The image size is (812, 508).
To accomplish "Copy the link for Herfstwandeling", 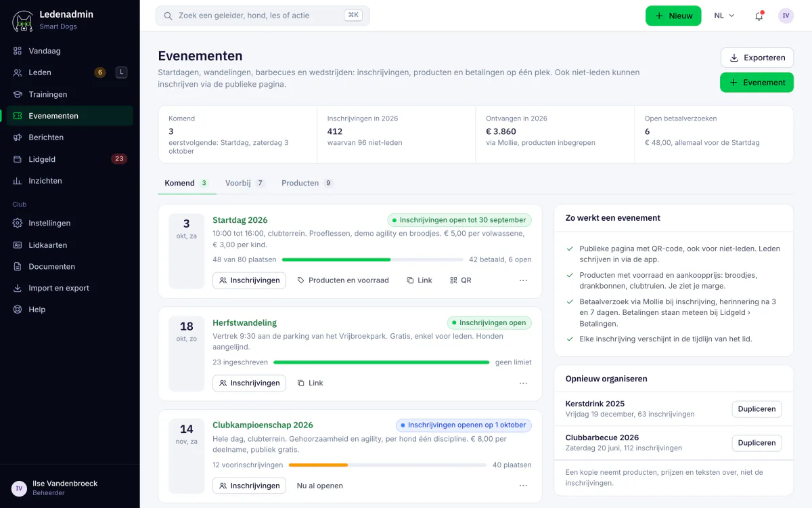I will (x=311, y=383).
